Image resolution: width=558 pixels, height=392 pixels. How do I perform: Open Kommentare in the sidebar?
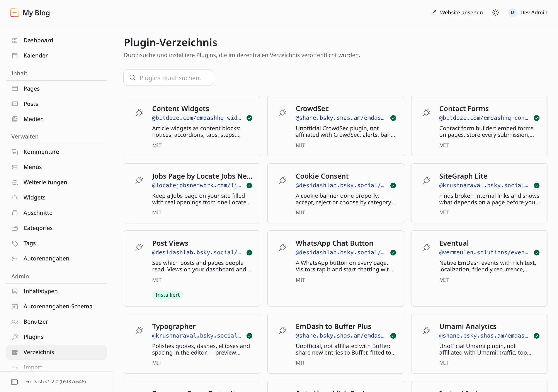[56, 152]
